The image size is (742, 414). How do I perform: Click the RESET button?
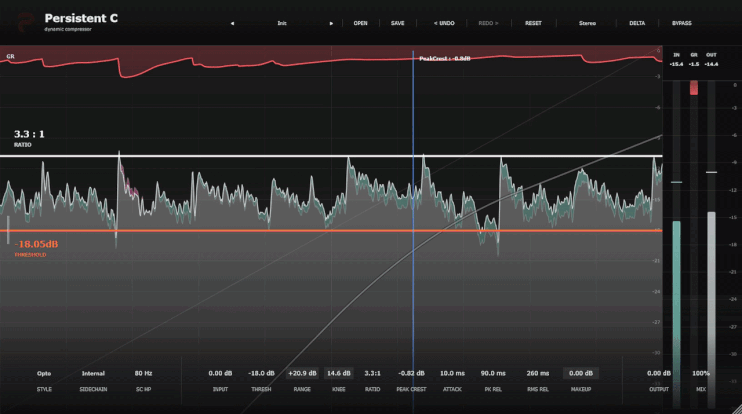pyautogui.click(x=533, y=23)
